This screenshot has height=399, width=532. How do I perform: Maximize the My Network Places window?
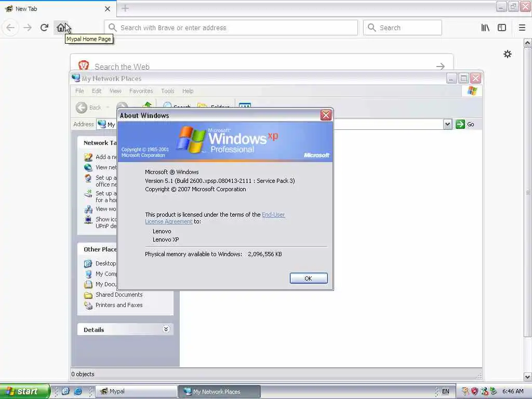coord(463,78)
